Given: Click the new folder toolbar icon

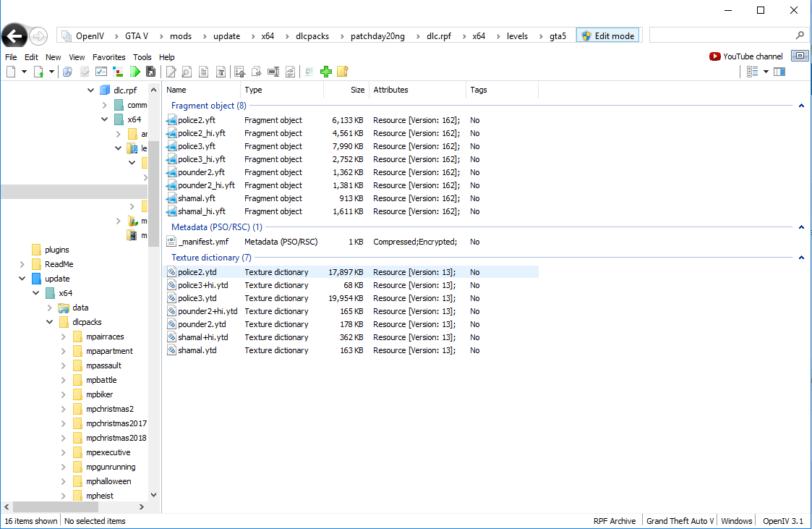Looking at the screenshot, I should coord(342,72).
